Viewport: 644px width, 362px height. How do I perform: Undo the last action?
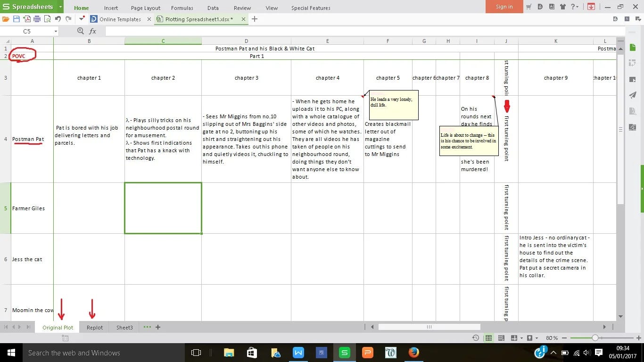pos(58,19)
